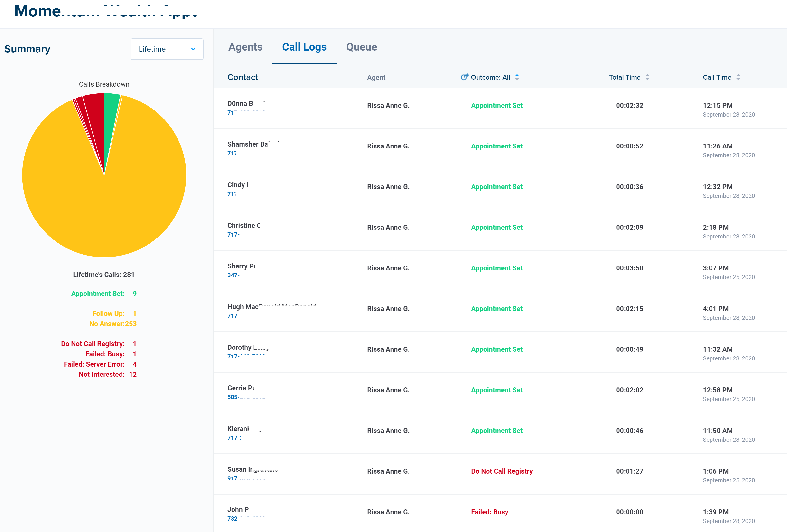Click the Total Time sort arrows

(x=647, y=77)
